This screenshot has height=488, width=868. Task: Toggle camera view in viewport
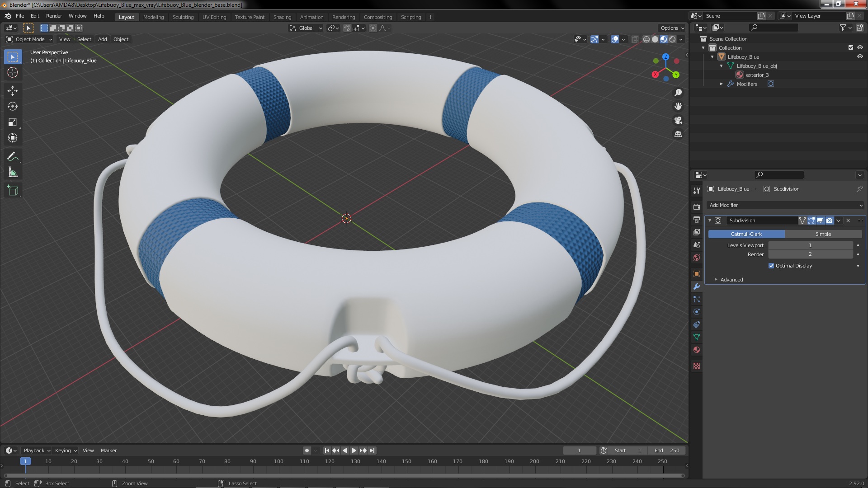pyautogui.click(x=678, y=120)
